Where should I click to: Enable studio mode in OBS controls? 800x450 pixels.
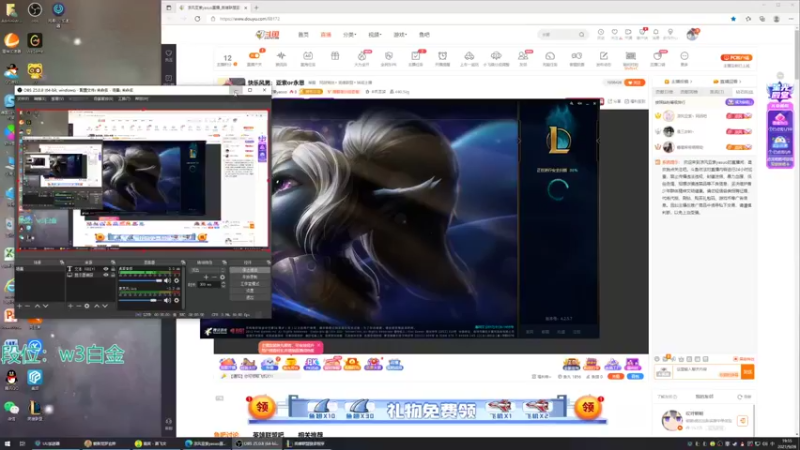coord(249,284)
